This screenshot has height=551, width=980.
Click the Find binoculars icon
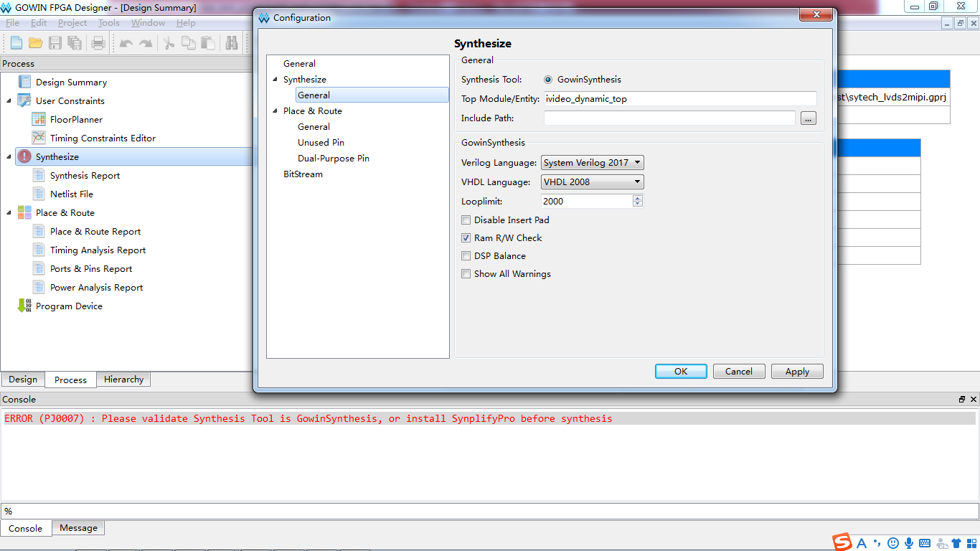click(x=232, y=43)
